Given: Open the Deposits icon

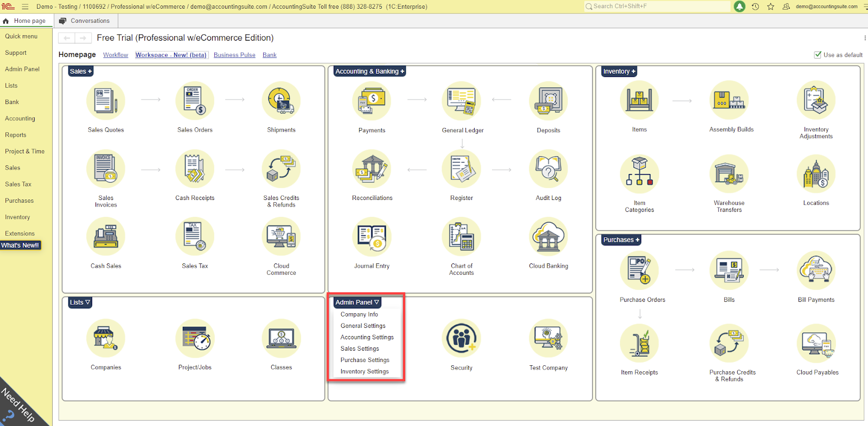Looking at the screenshot, I should [x=548, y=101].
